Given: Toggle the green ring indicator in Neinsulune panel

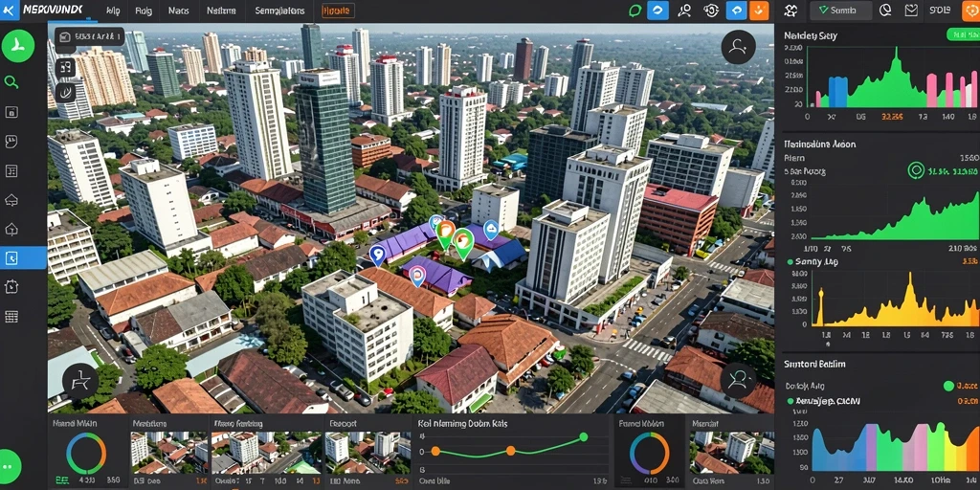Looking at the screenshot, I should [916, 170].
